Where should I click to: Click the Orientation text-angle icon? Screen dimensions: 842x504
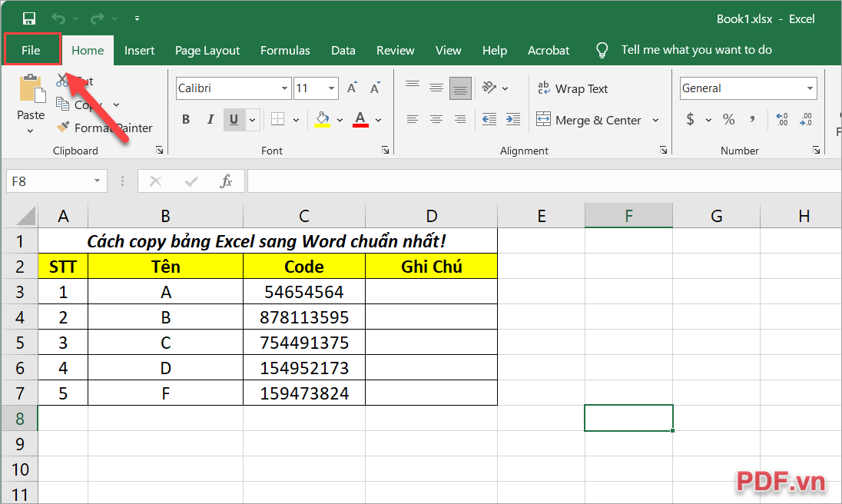click(x=489, y=88)
